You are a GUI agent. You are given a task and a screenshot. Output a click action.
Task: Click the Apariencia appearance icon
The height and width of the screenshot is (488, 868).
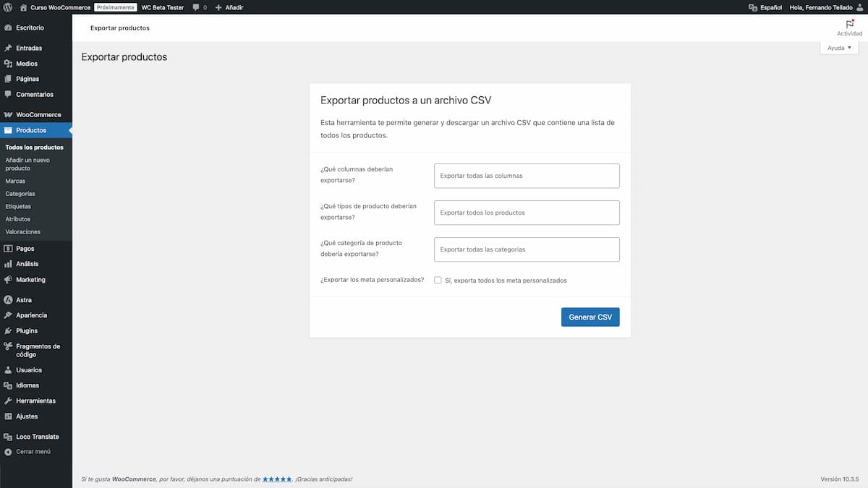(x=7, y=314)
